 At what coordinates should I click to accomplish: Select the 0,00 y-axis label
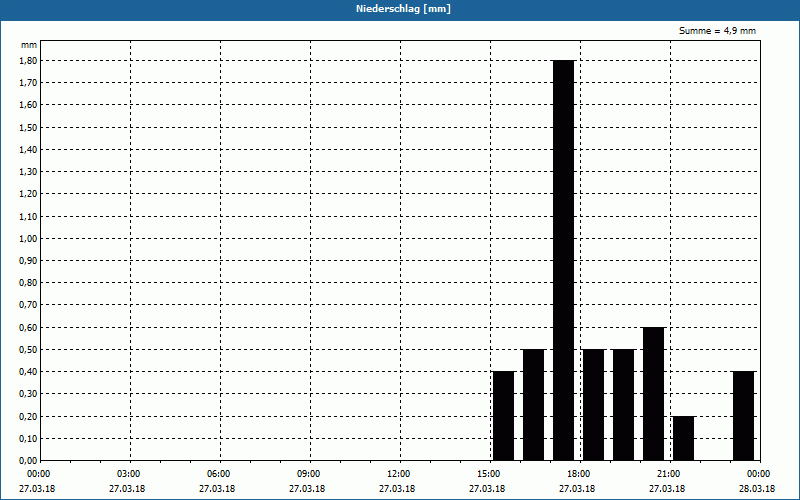pyautogui.click(x=28, y=461)
